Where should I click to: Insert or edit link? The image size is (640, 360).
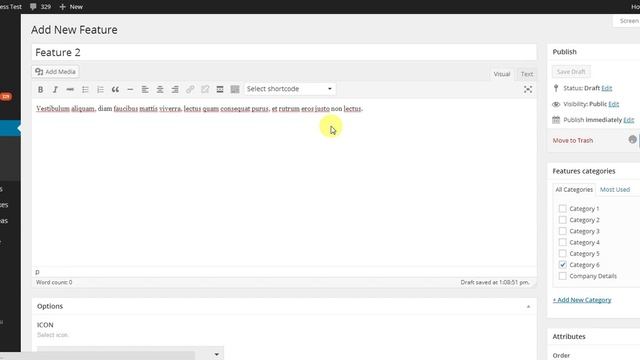(190, 89)
